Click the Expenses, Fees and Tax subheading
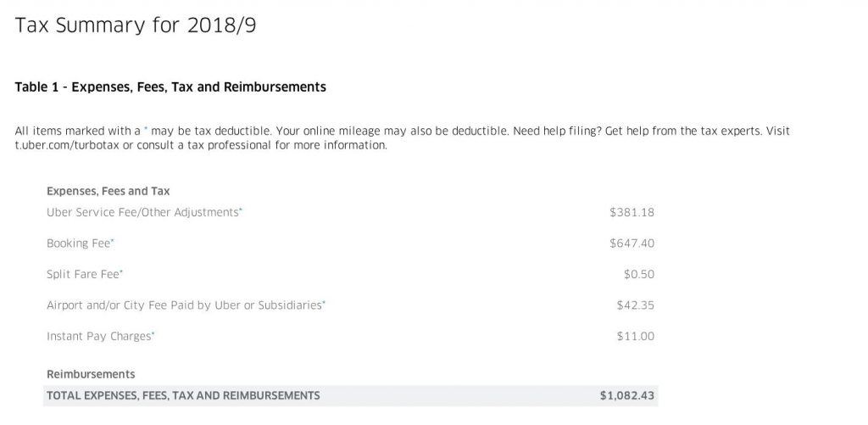Image resolution: width=868 pixels, height=425 pixels. click(x=108, y=191)
